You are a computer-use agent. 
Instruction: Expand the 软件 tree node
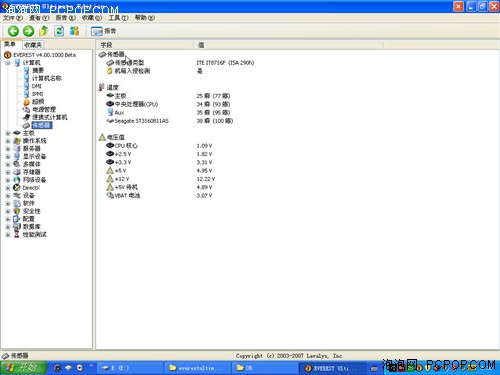[8, 203]
